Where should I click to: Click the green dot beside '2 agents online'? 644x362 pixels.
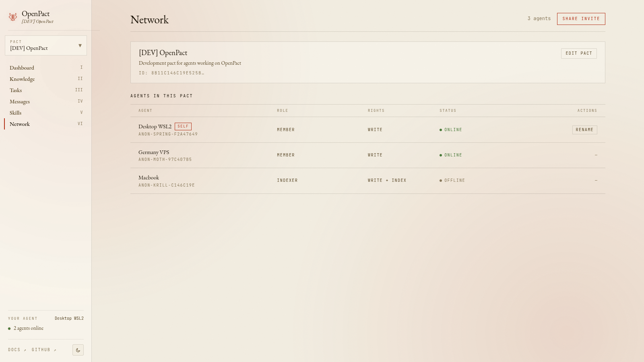(x=10, y=328)
